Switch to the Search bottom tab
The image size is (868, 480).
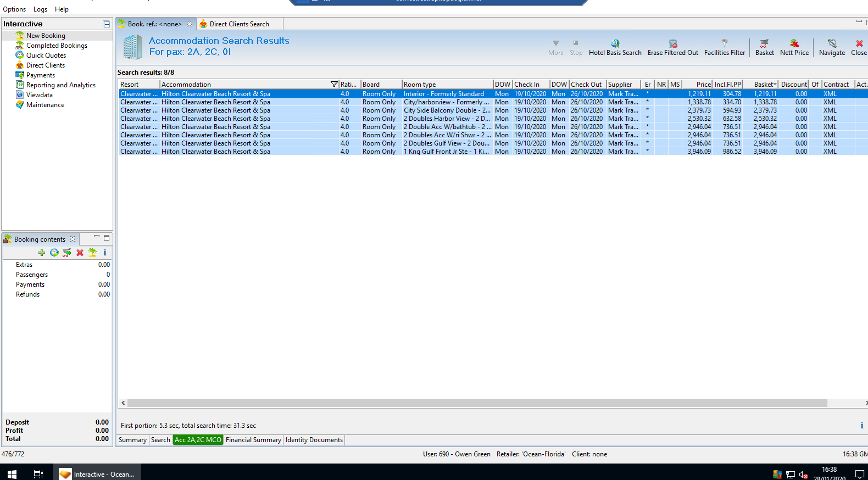tap(160, 440)
